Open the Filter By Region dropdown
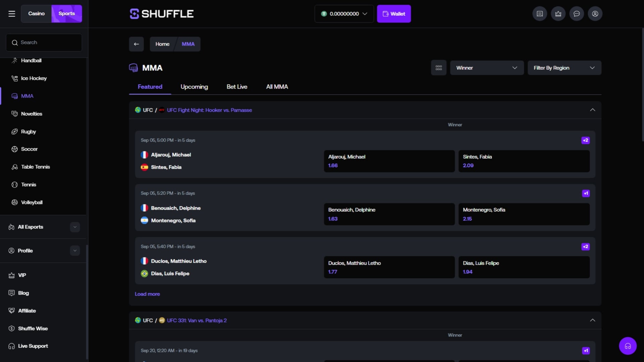This screenshot has width=644, height=362. coord(564,68)
